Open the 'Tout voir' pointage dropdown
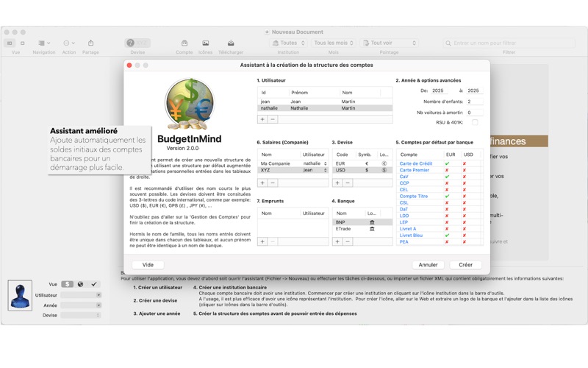 point(389,43)
